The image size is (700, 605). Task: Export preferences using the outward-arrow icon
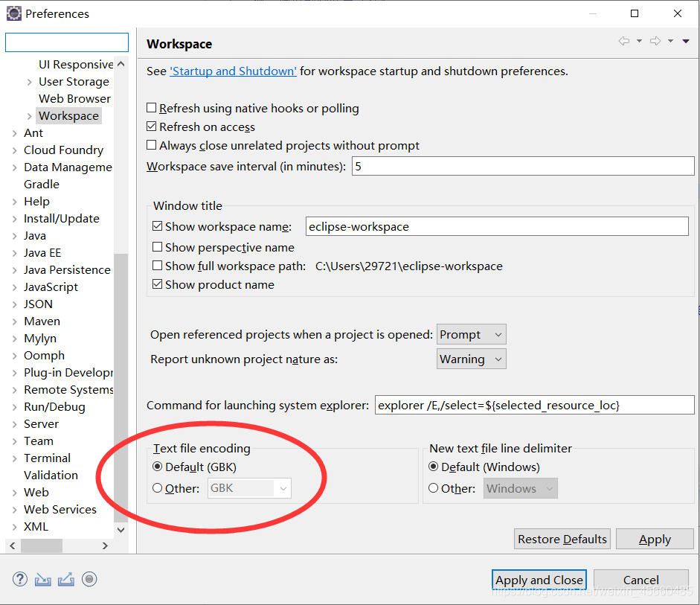(x=65, y=578)
